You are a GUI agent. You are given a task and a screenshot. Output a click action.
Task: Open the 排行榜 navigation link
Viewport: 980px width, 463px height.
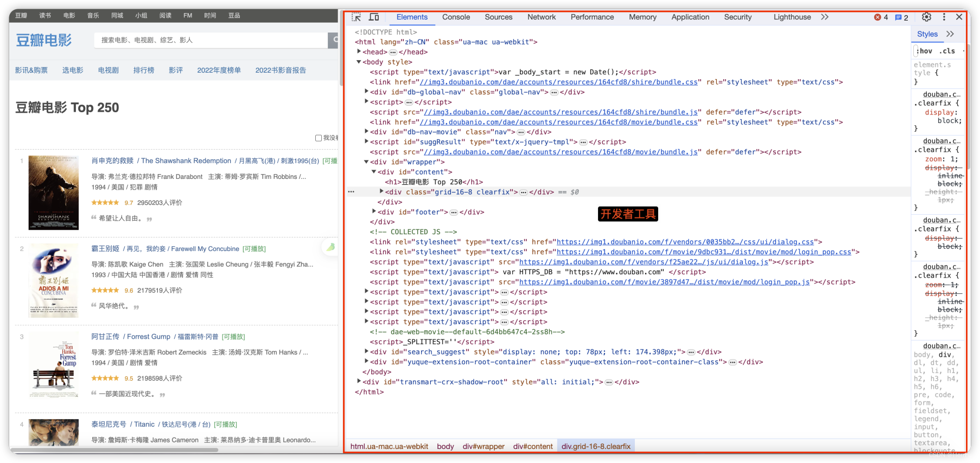tap(144, 70)
